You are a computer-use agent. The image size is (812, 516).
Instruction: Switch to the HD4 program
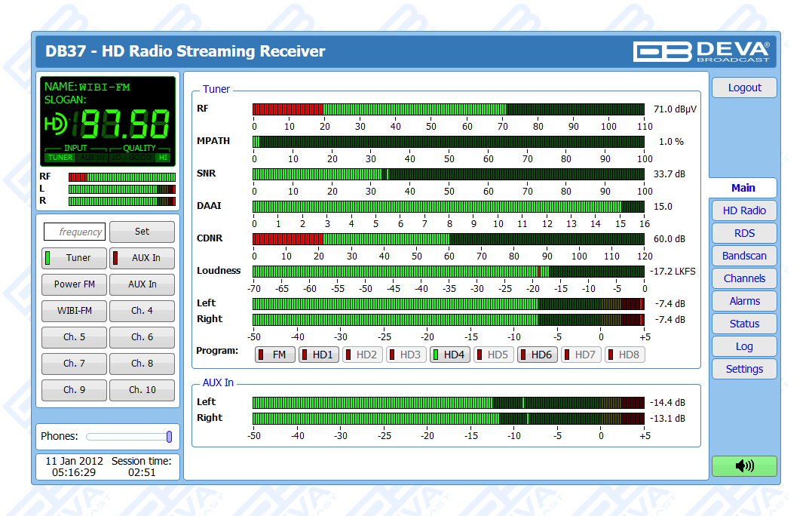tap(450, 355)
